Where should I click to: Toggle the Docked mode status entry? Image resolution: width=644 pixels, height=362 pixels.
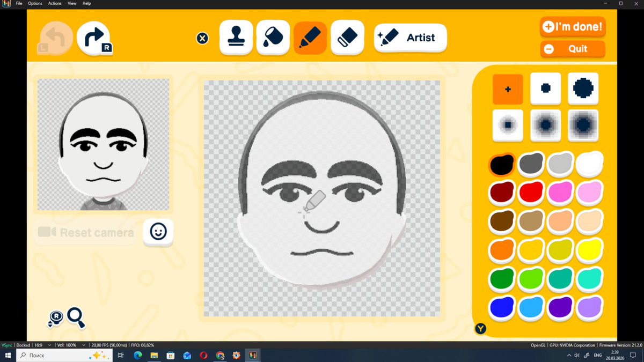(x=23, y=345)
